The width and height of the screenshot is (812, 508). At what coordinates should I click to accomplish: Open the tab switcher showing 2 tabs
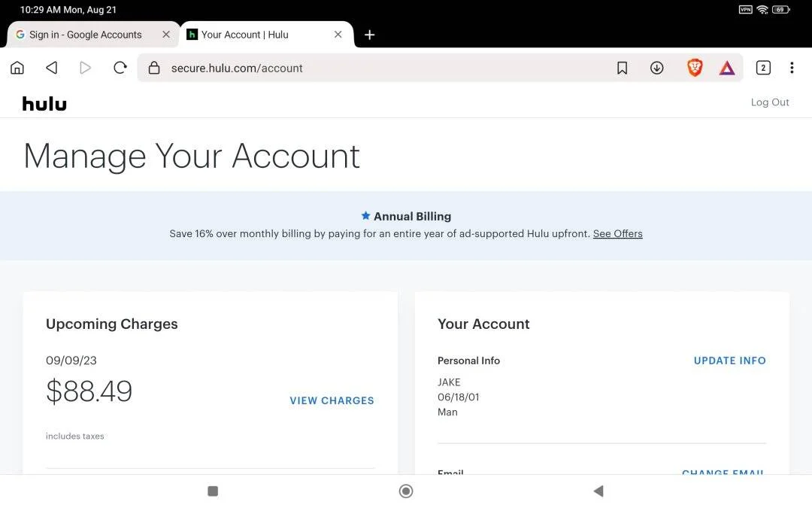click(763, 68)
